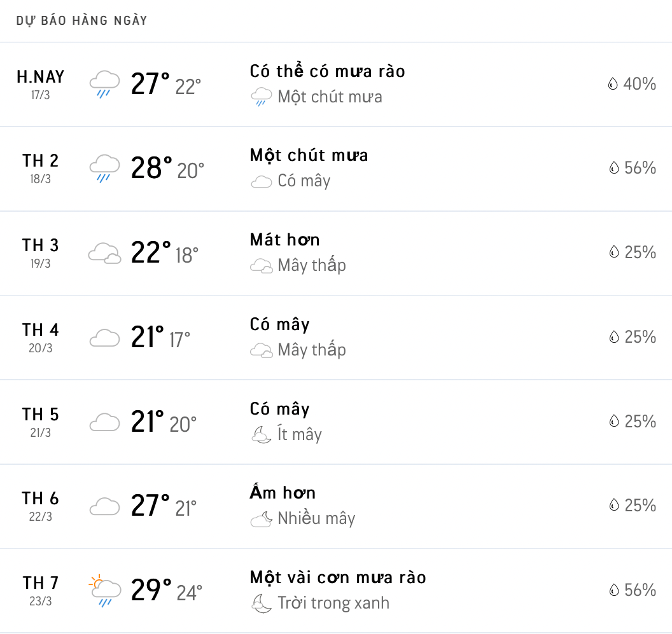
Task: Click the TH 7 sun-and-rain icon
Action: [x=104, y=590]
